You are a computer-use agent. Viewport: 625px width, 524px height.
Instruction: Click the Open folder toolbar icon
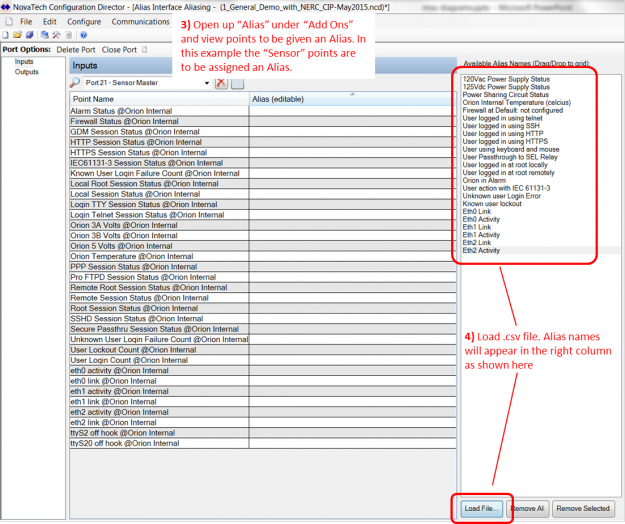click(17, 35)
